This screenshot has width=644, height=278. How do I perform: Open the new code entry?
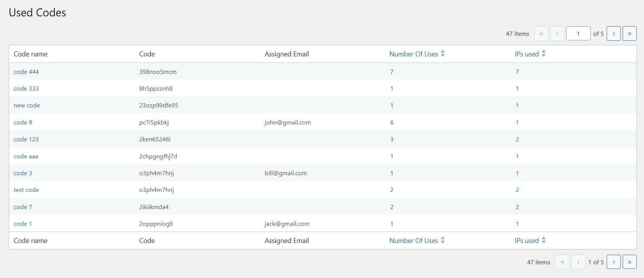(x=27, y=105)
